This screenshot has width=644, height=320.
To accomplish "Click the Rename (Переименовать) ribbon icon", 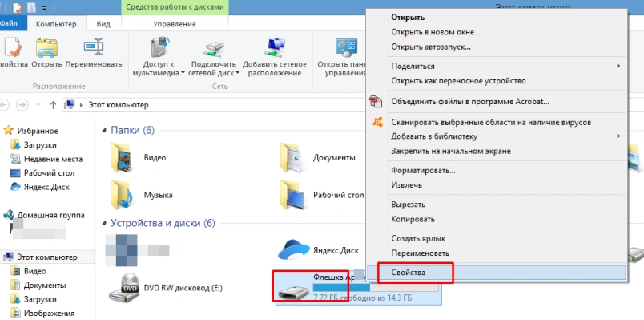I will click(94, 47).
